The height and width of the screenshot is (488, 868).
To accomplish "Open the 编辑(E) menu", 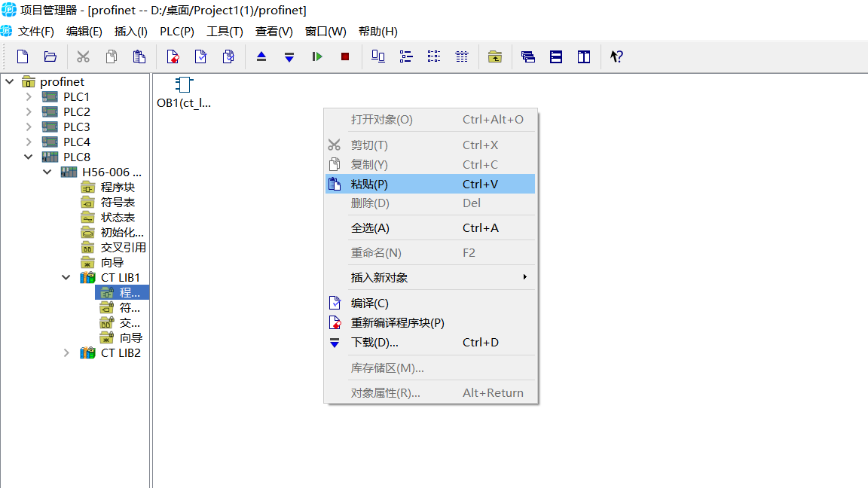I will pos(84,32).
